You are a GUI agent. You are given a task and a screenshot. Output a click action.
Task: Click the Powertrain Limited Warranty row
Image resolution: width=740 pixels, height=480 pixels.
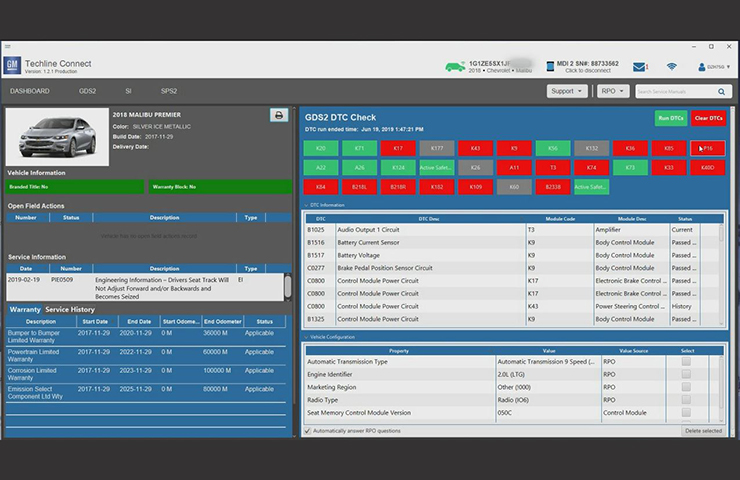click(146, 355)
